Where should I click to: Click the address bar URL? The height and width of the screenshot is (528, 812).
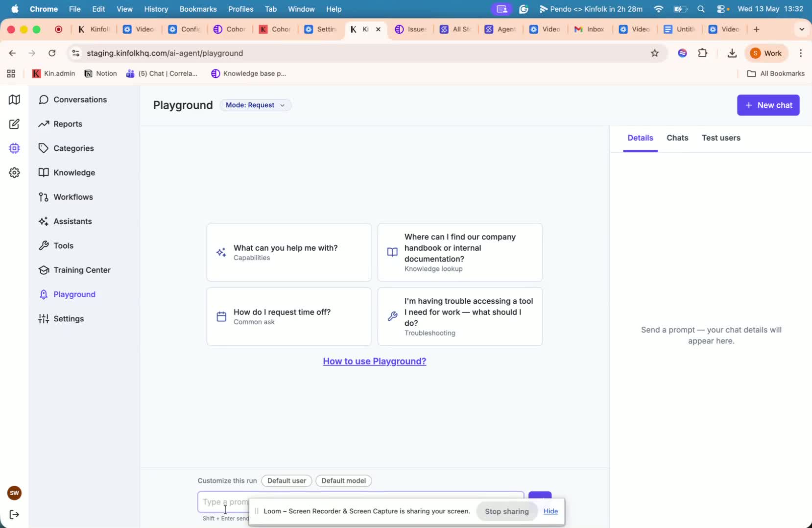(x=165, y=53)
